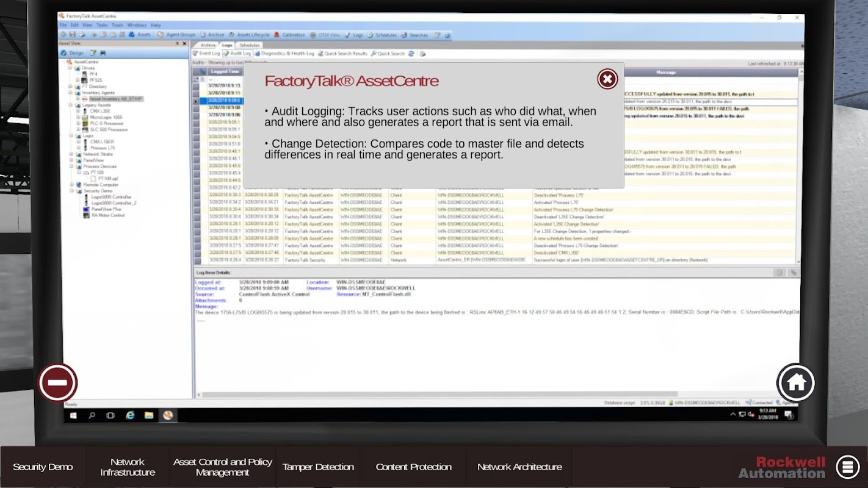Open Quick Search Results

[343, 54]
